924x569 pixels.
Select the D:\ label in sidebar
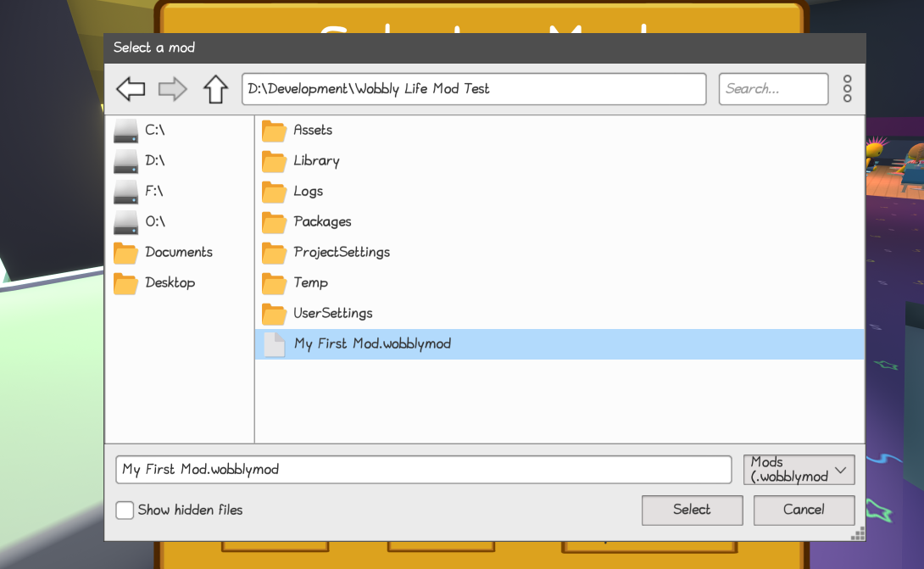click(x=155, y=161)
